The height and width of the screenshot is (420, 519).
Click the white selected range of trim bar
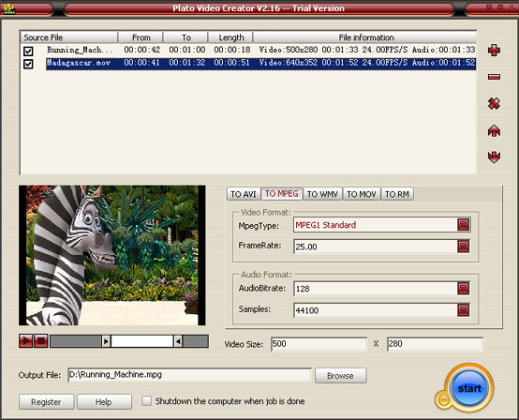pos(142,341)
